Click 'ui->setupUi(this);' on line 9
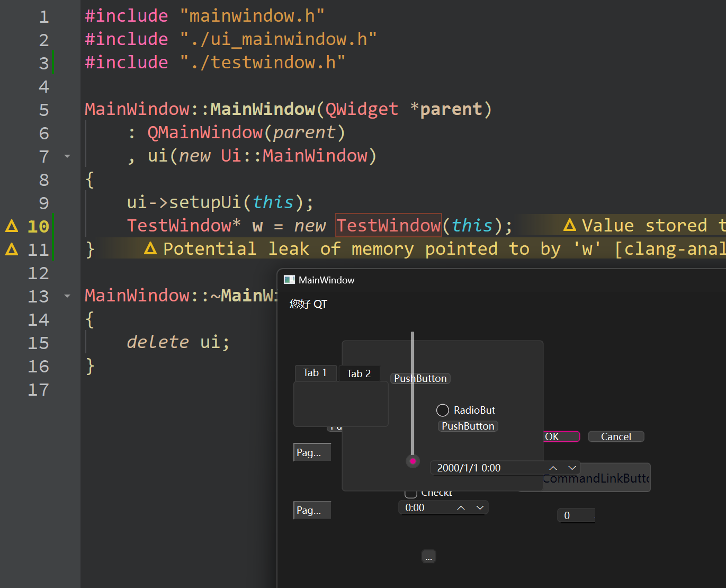This screenshot has width=726, height=588. point(220,202)
